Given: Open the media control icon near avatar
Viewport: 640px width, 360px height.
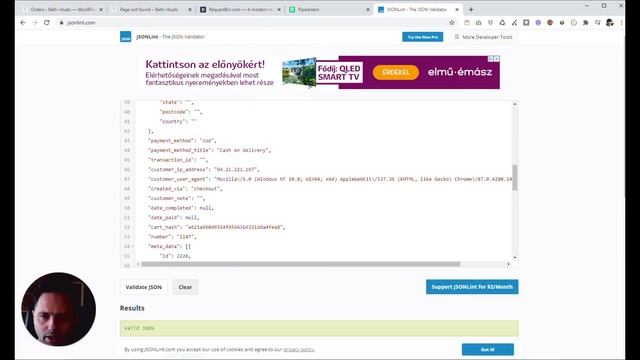Looking at the screenshot, I should pos(598,23).
